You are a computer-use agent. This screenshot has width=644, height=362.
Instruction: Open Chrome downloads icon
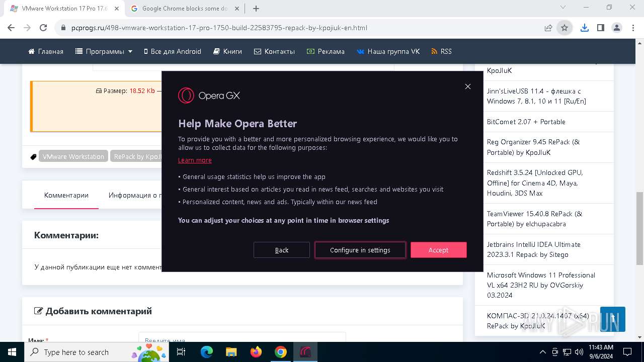(584, 28)
